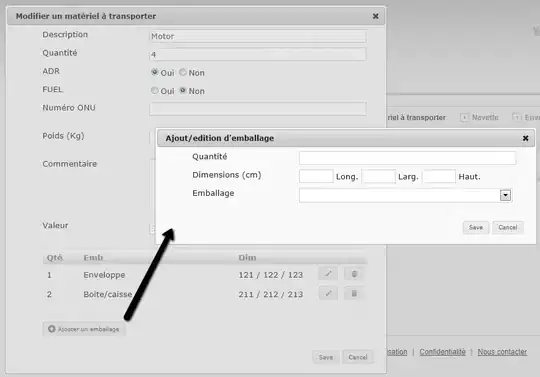Click delete trash icon for Boite/caisse row
The height and width of the screenshot is (377, 540).
pyautogui.click(x=354, y=294)
